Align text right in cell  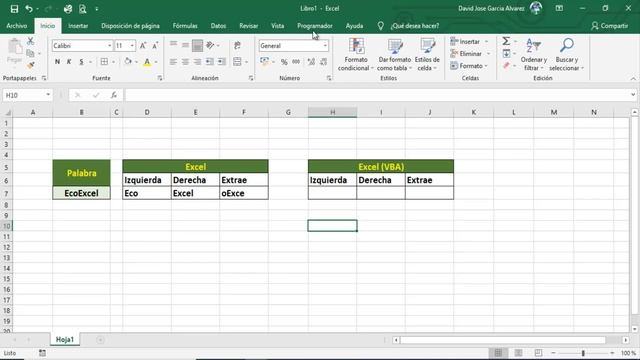point(197,62)
